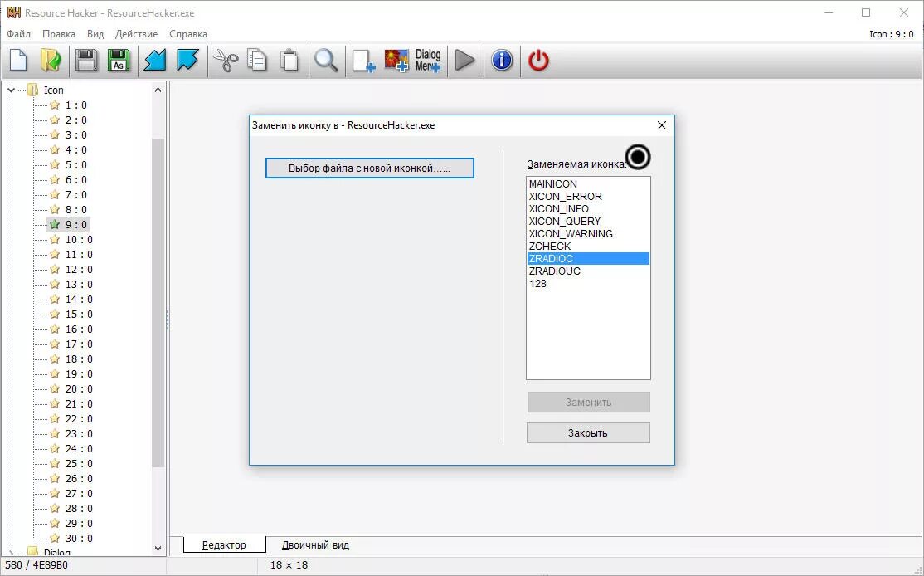Click the clipboard Paste icon
The height and width of the screenshot is (576, 924).
(289, 60)
